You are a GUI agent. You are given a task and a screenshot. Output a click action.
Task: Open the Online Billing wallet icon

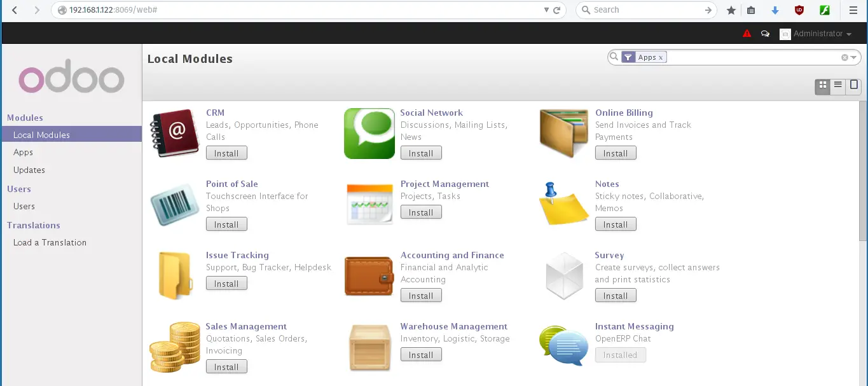click(564, 134)
